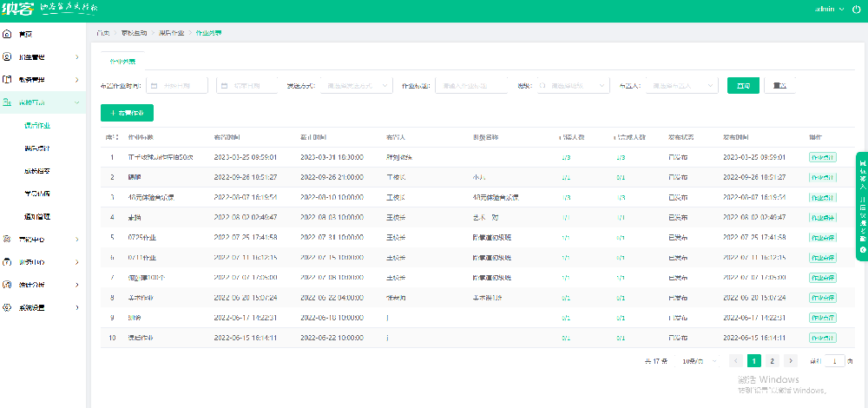This screenshot has width=868, height=408.
Task: Collapse the highlighted green sidebar section
Action: [77, 102]
